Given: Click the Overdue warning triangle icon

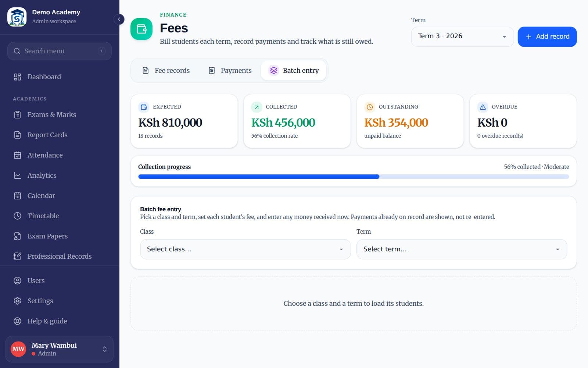Looking at the screenshot, I should 483,107.
